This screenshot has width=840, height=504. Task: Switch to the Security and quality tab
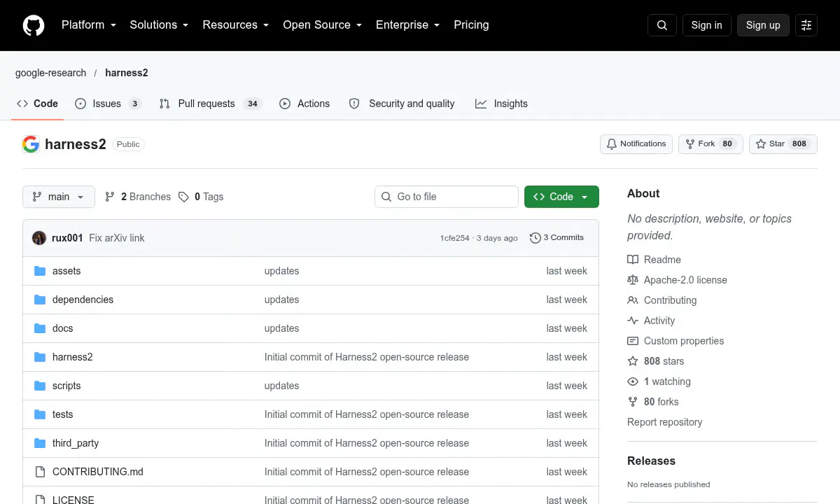coord(402,104)
